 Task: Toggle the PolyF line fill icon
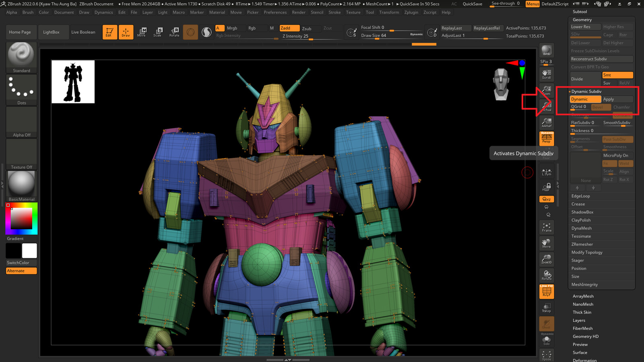click(x=547, y=292)
